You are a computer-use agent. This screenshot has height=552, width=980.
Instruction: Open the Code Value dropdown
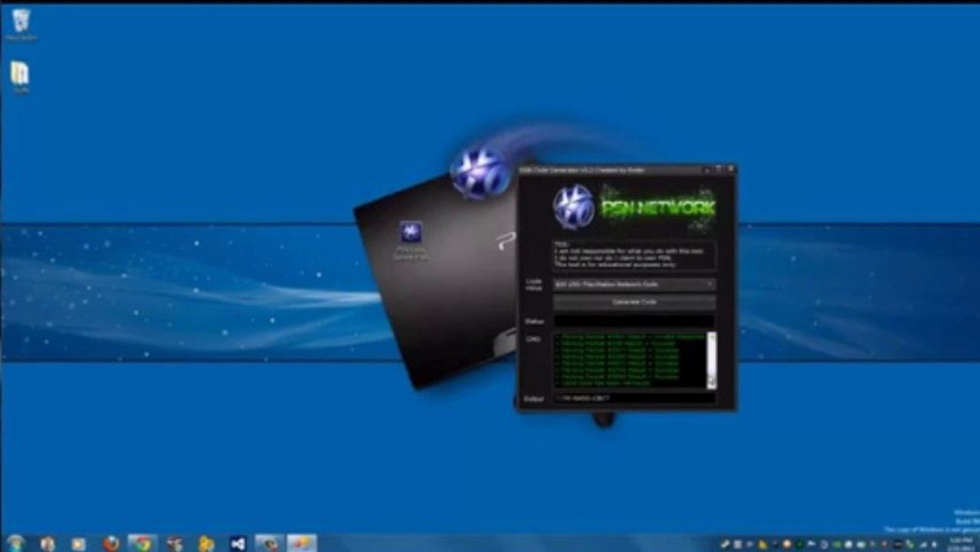click(x=634, y=284)
